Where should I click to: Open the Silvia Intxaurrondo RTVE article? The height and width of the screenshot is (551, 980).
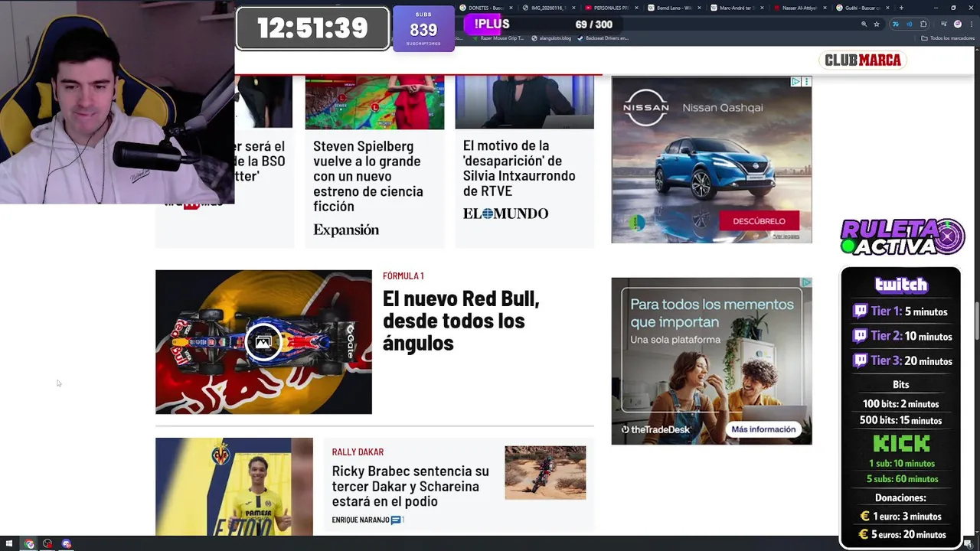coord(519,168)
